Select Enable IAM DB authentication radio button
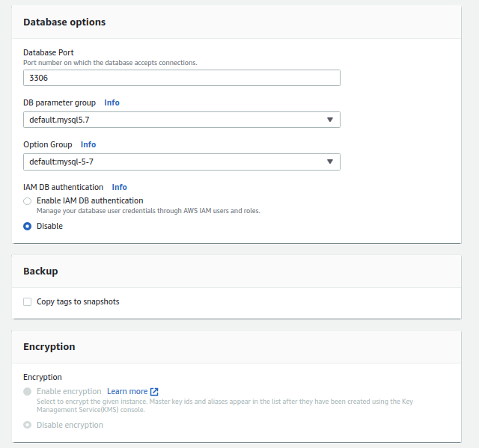Viewport: 479px width, 448px height. 28,201
